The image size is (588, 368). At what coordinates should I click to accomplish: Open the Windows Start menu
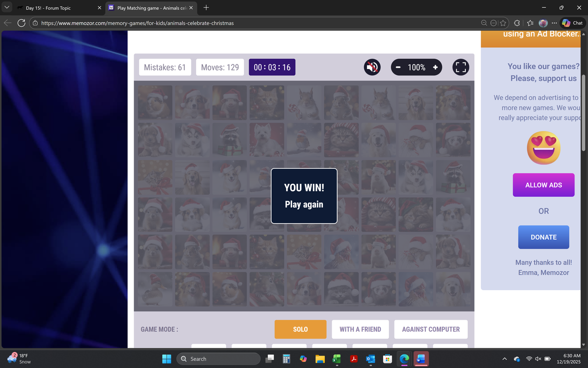[167, 359]
